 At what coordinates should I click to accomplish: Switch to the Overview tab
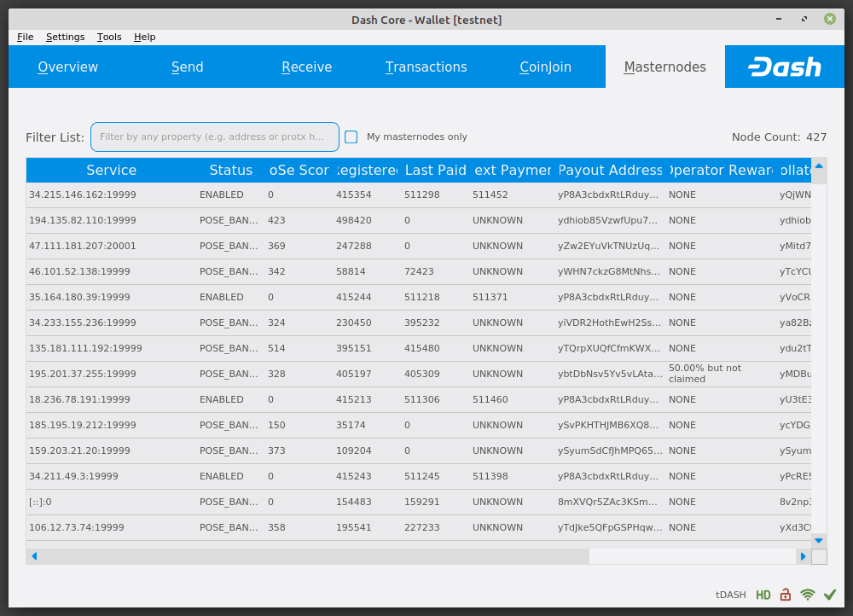(68, 67)
